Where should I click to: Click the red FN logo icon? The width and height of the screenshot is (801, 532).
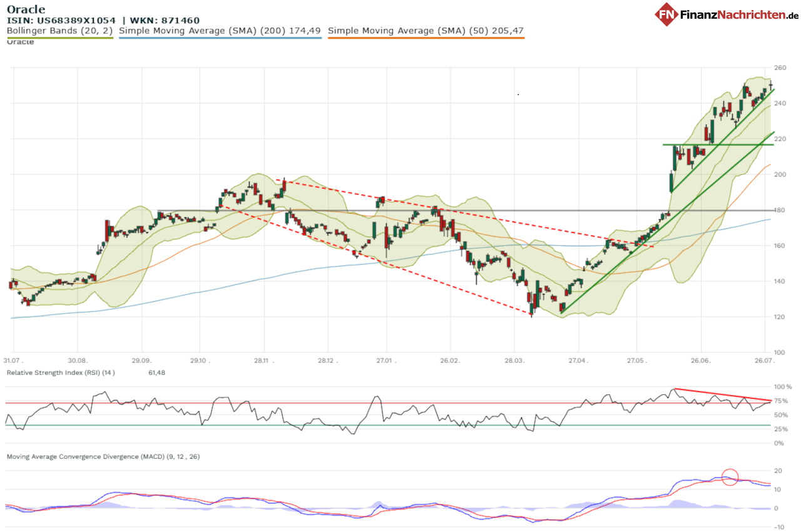(x=667, y=14)
